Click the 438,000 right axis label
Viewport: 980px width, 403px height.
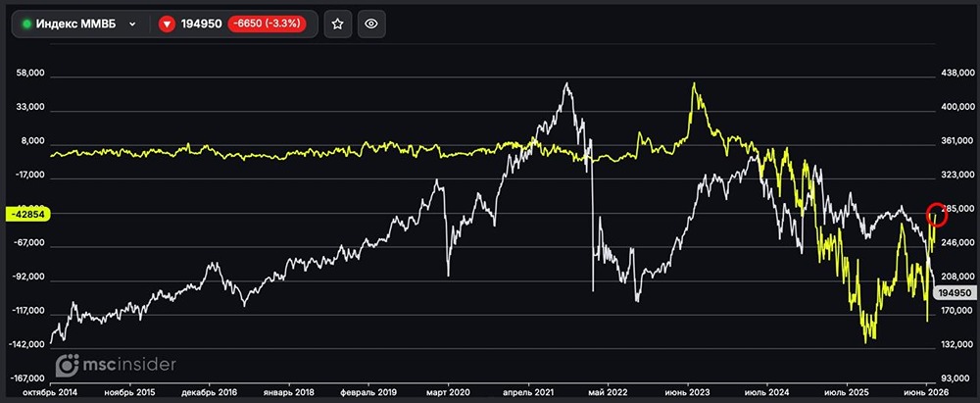(x=956, y=74)
